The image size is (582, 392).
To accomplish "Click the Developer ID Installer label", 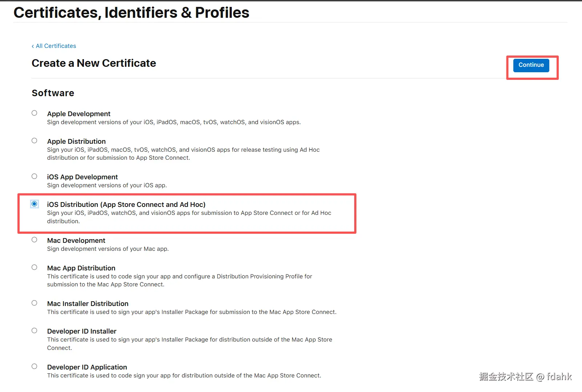I will (x=82, y=331).
